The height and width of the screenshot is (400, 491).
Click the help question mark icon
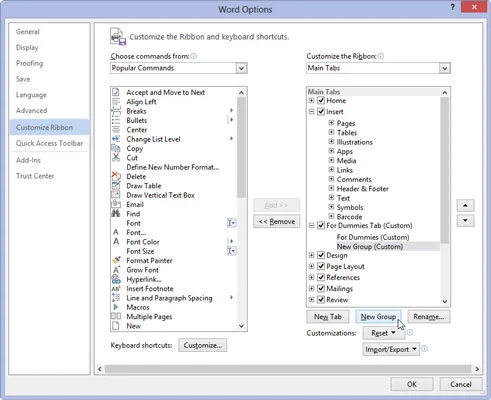[452, 7]
